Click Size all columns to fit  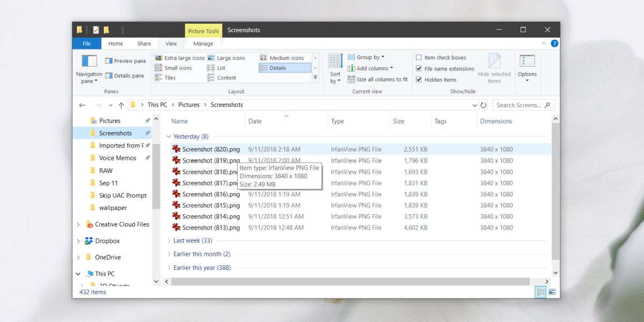point(378,79)
